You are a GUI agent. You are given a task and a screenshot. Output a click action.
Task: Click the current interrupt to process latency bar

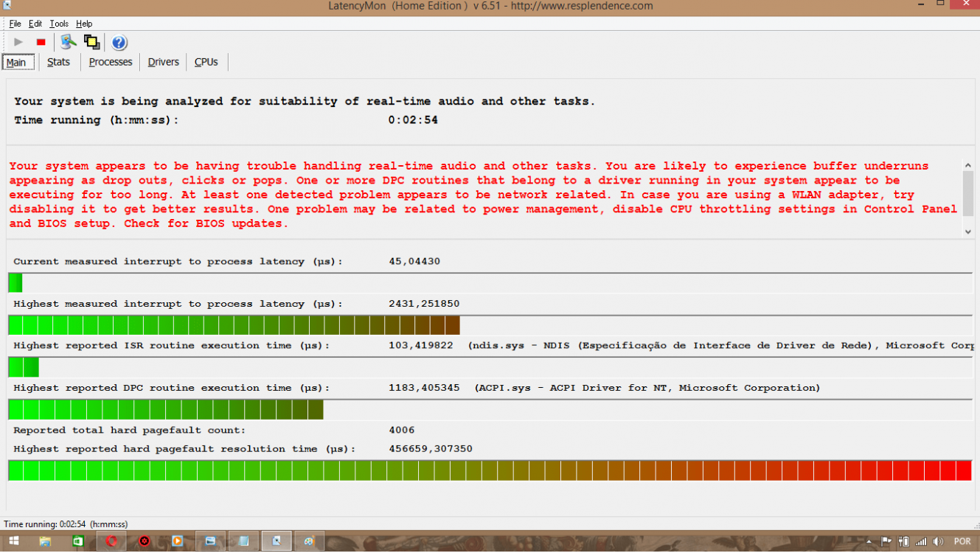click(x=490, y=282)
